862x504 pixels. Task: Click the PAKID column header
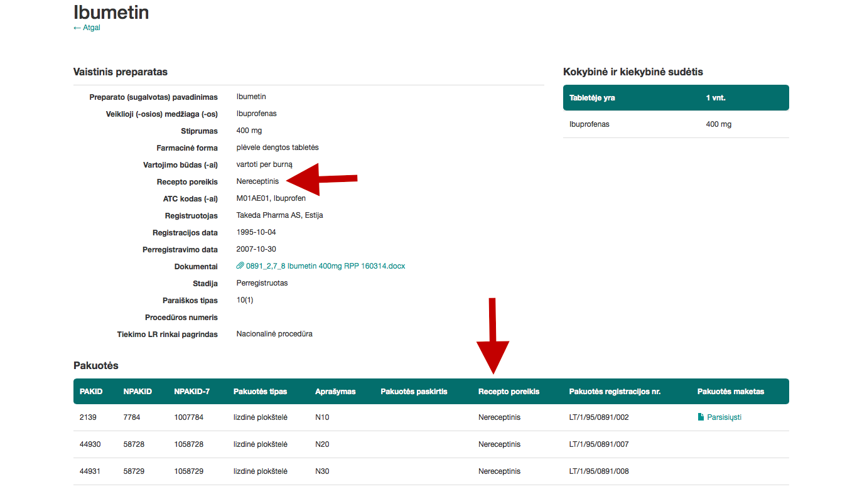pyautogui.click(x=91, y=392)
